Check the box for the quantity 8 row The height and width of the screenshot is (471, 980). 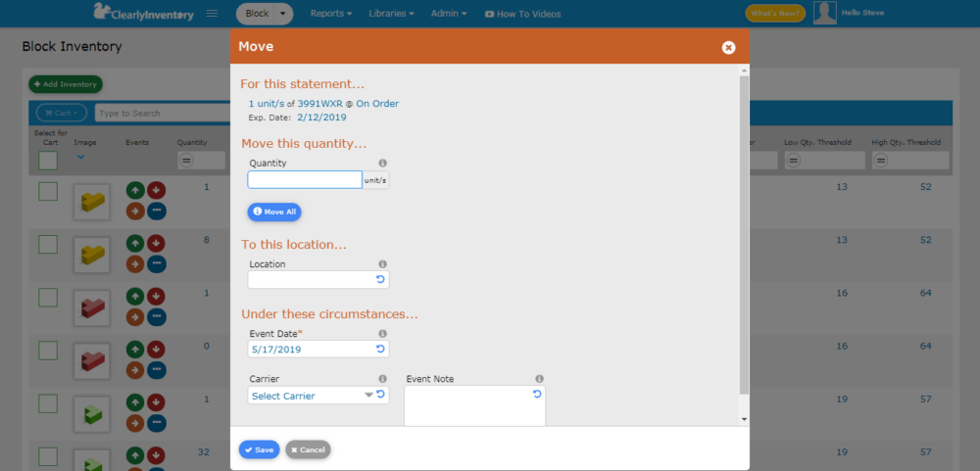48,244
